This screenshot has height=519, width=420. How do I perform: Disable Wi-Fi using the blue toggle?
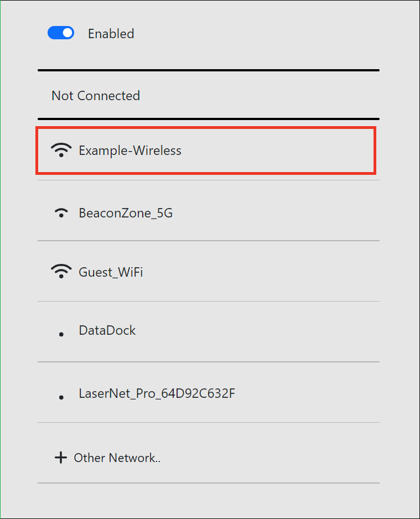[61, 33]
